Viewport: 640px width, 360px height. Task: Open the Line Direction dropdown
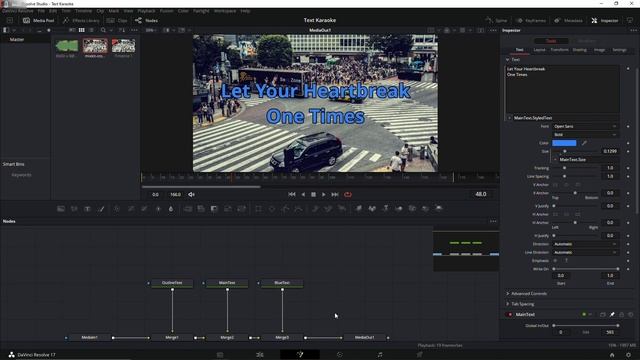tap(585, 252)
